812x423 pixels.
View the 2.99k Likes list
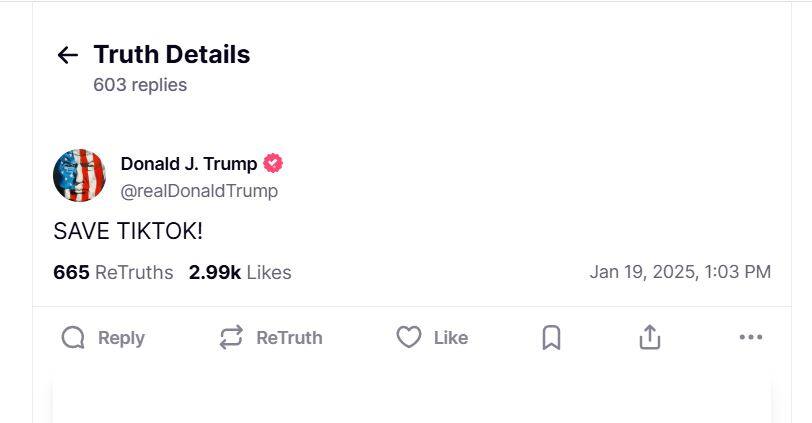[x=240, y=272]
